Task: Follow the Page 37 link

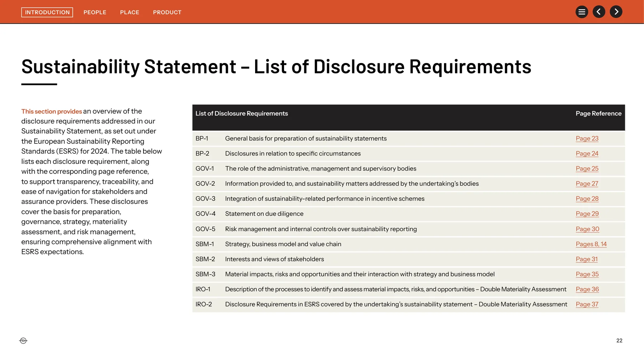Action: 587,304
